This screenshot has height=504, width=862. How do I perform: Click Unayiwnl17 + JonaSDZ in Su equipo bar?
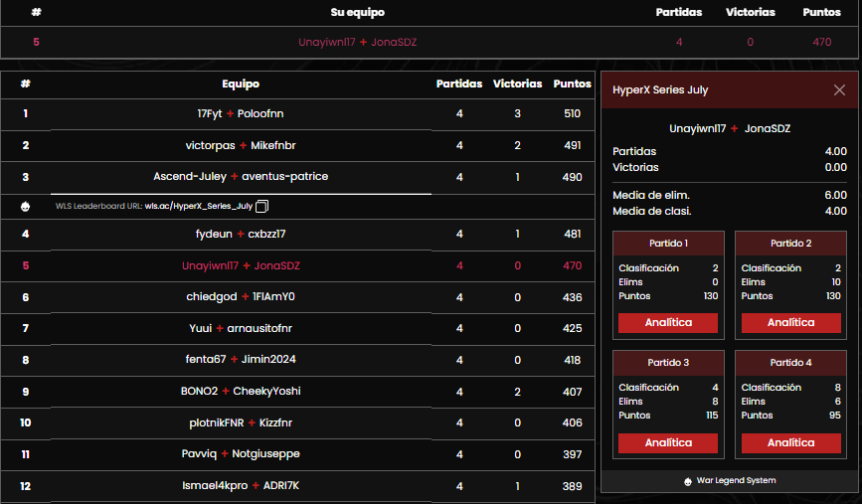[x=357, y=43]
